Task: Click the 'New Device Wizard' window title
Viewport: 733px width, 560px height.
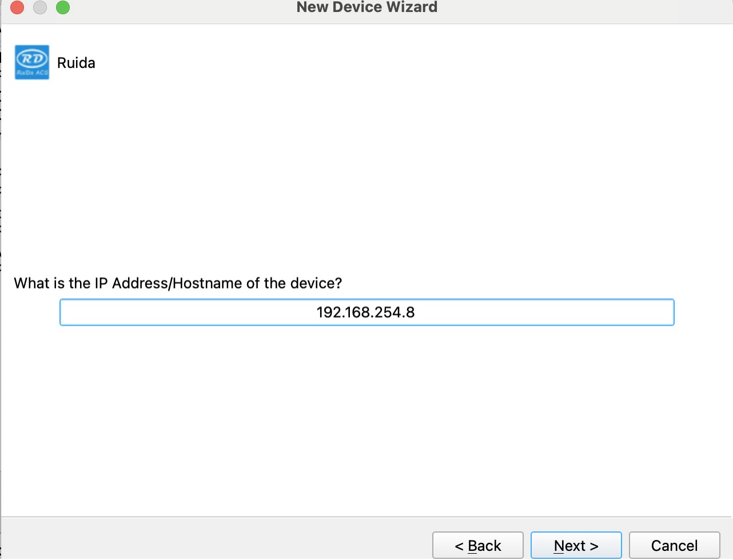Action: point(366,7)
